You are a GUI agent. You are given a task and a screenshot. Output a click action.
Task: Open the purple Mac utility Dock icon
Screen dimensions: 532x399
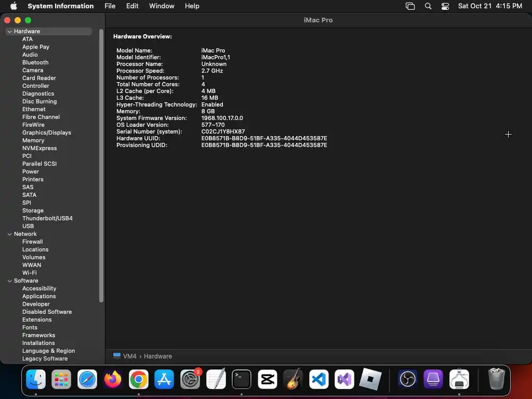[x=433, y=379]
